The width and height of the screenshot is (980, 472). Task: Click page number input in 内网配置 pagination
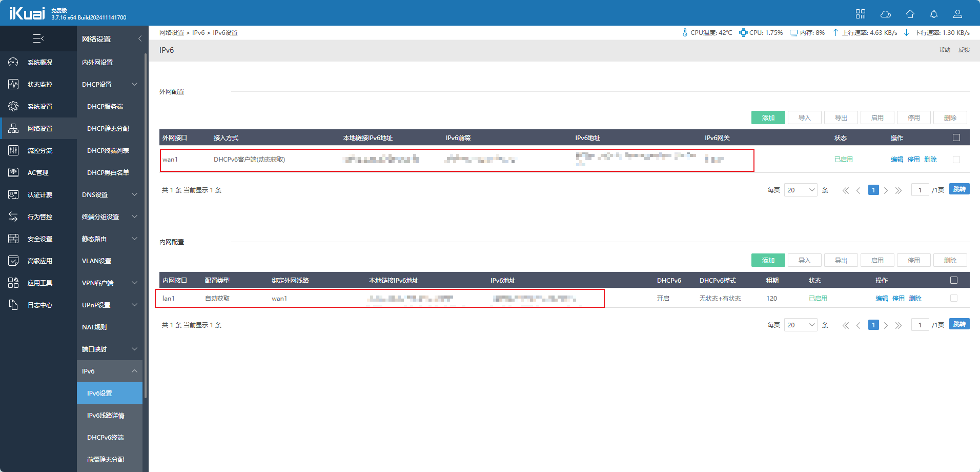[x=920, y=325]
